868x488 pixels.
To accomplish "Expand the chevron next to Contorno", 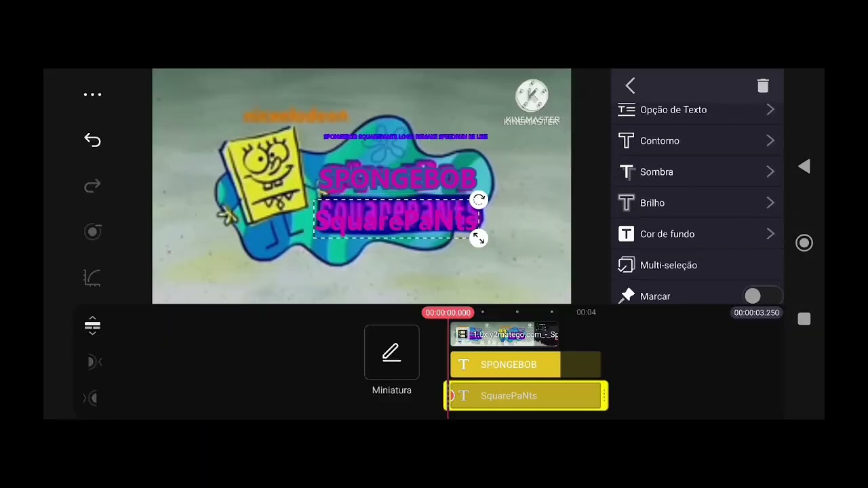I will [770, 141].
